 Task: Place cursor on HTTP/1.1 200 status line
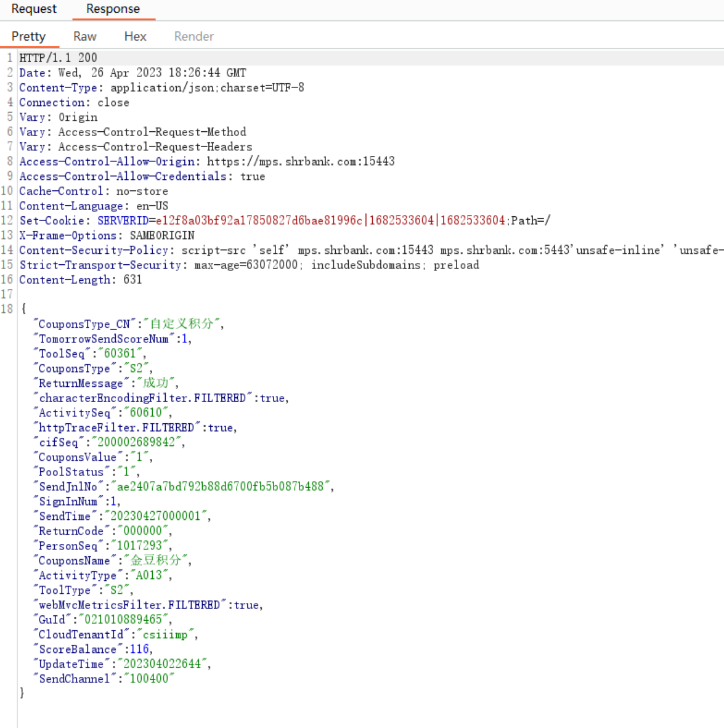pyautogui.click(x=58, y=58)
